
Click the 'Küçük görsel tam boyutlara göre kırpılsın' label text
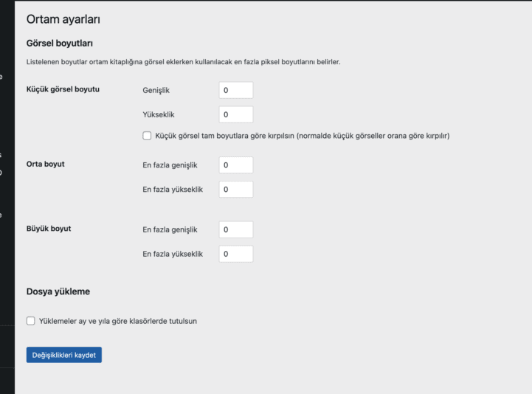click(303, 136)
